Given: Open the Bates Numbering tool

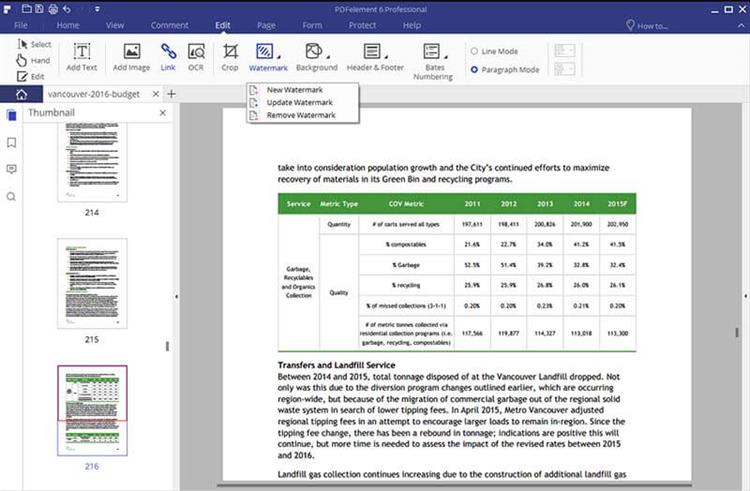Looking at the screenshot, I should coord(432,52).
